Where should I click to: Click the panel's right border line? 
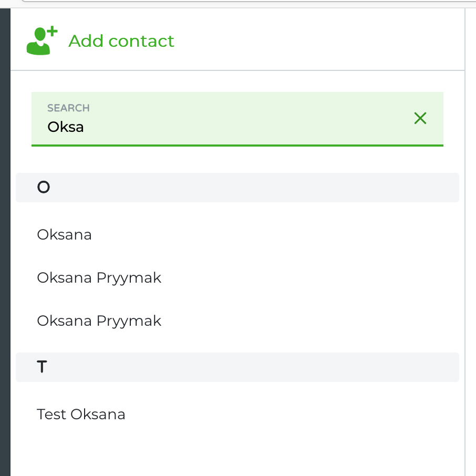464,242
